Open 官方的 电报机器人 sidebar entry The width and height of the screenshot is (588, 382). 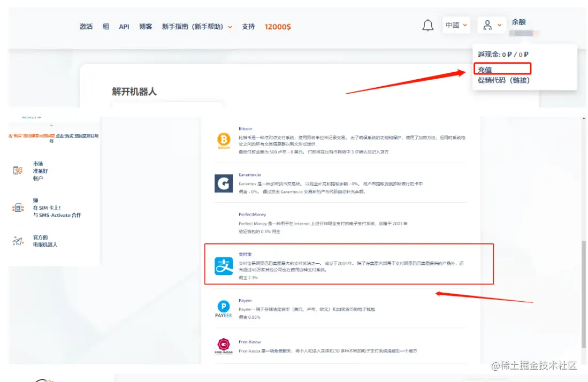point(45,241)
